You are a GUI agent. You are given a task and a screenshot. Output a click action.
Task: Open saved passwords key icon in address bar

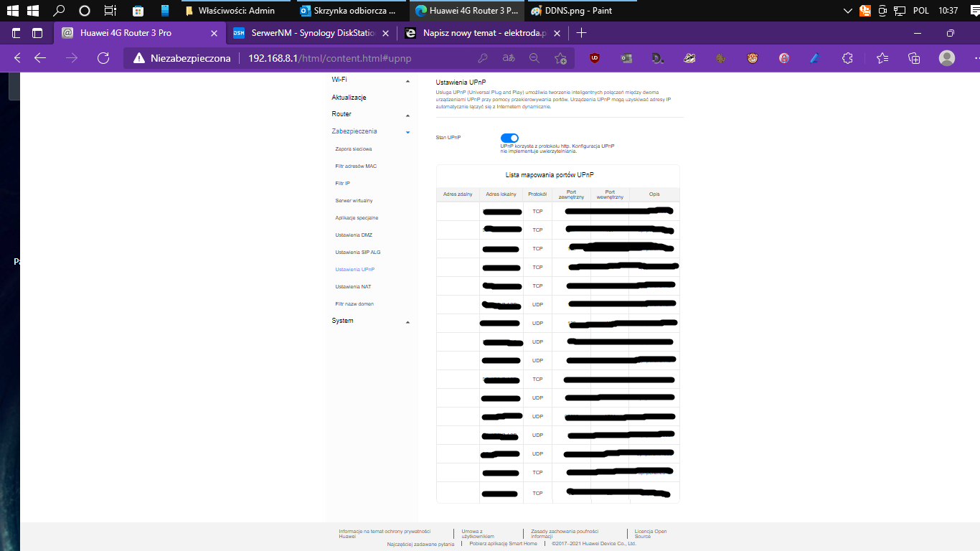(x=484, y=58)
